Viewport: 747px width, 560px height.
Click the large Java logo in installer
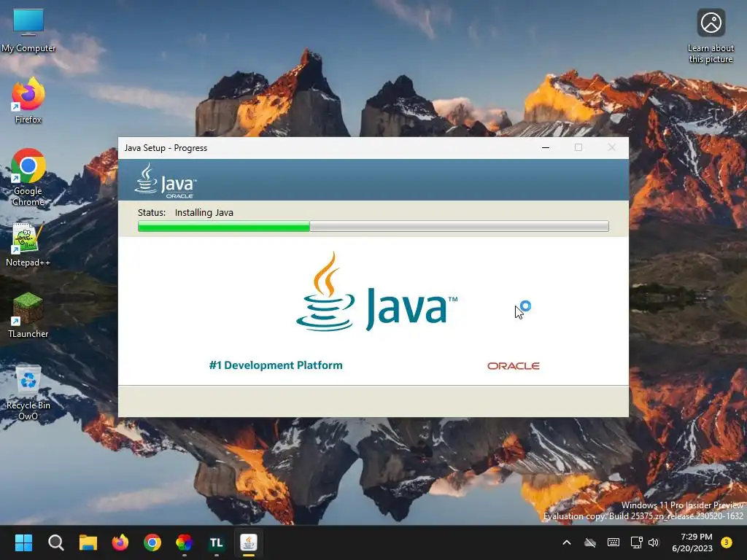tap(377, 292)
